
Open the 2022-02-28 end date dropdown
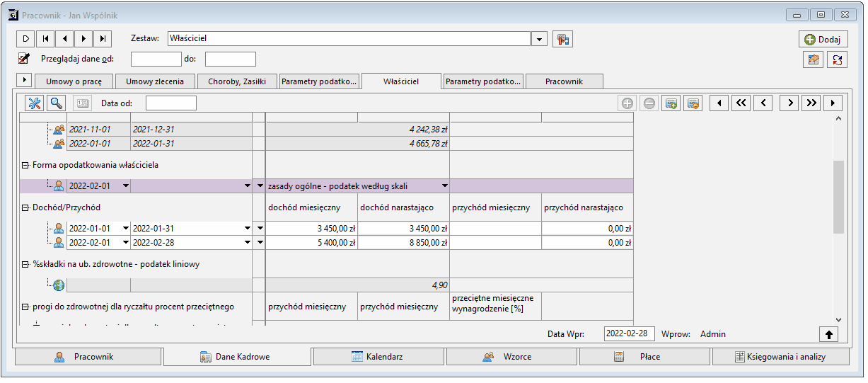pos(248,242)
